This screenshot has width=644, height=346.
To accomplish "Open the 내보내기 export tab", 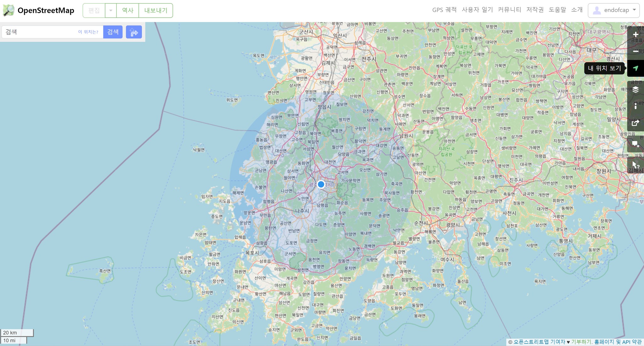I will [x=156, y=10].
